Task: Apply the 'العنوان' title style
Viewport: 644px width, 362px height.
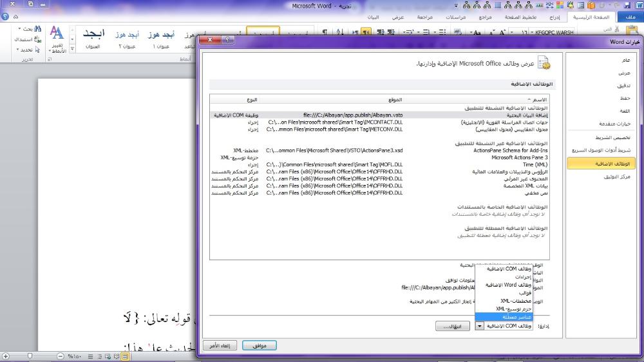Action: 93,39
